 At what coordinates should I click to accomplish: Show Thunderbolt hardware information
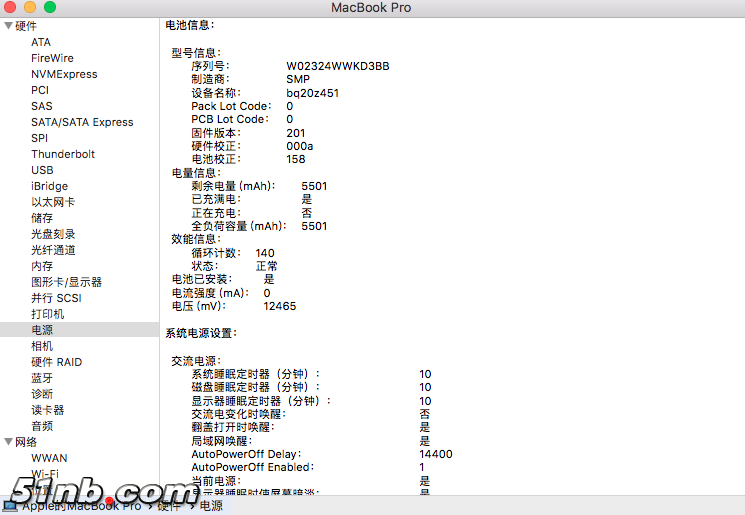(x=63, y=154)
